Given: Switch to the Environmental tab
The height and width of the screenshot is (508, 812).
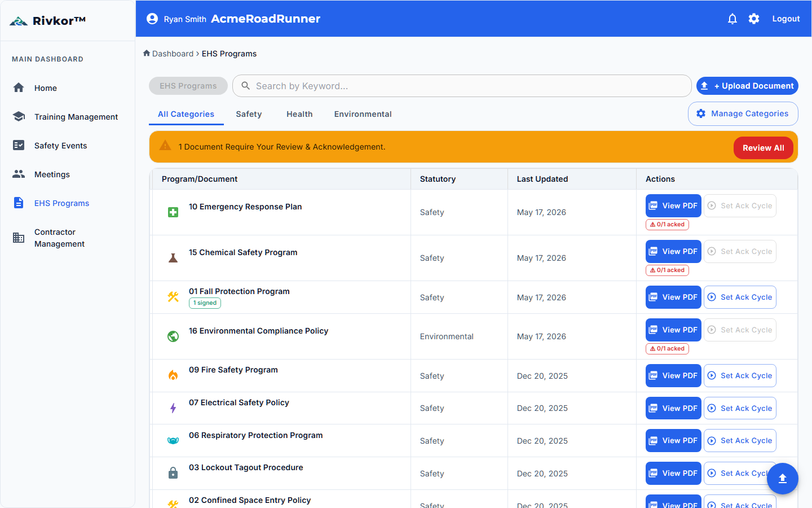Looking at the screenshot, I should click(363, 114).
